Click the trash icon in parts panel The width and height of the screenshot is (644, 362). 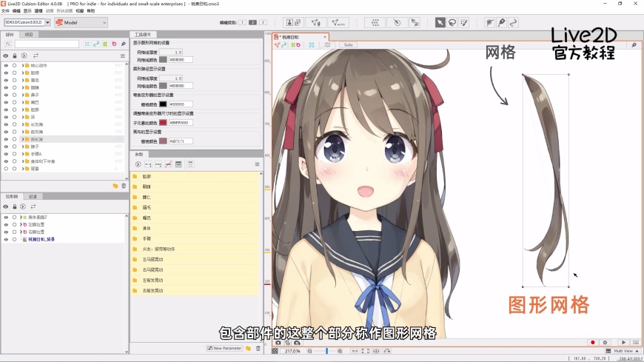(x=124, y=186)
